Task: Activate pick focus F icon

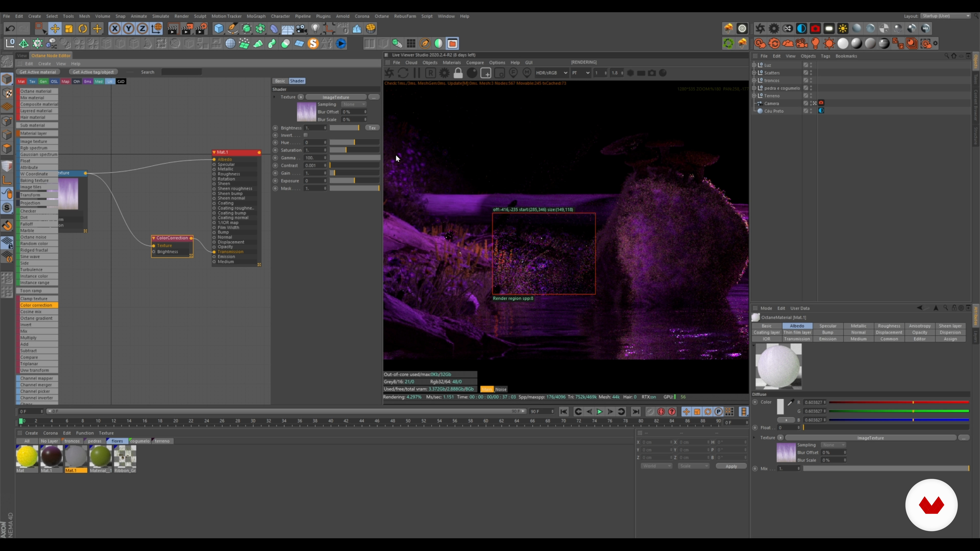Action: pos(513,73)
